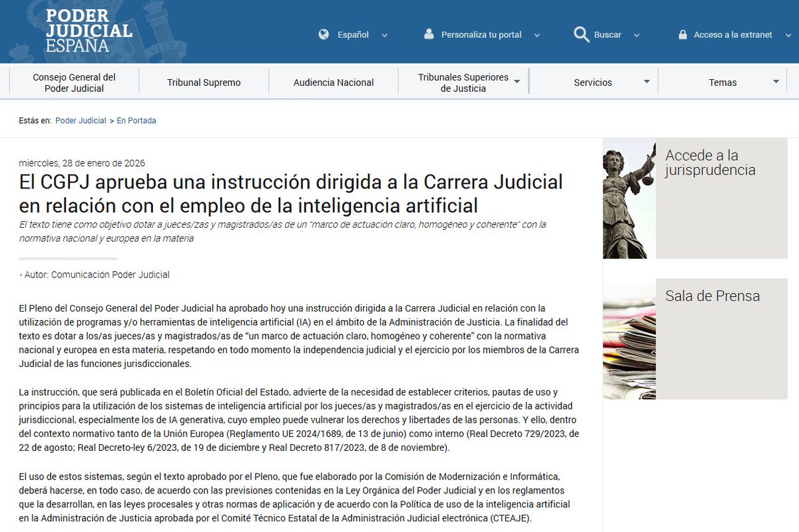Click the globe icon next to Español
The height and width of the screenshot is (532, 799).
point(324,34)
